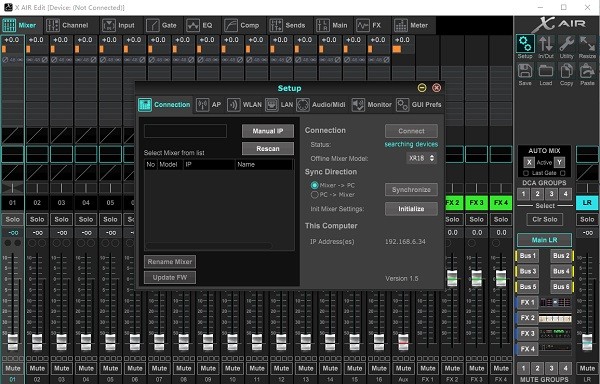Select the Bus 1 sends button

pos(528,255)
